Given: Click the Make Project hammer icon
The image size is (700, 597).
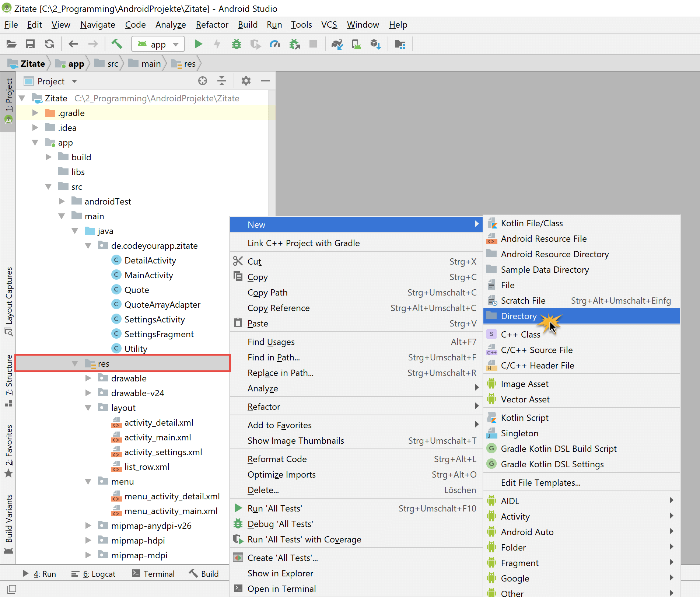Looking at the screenshot, I should (117, 44).
